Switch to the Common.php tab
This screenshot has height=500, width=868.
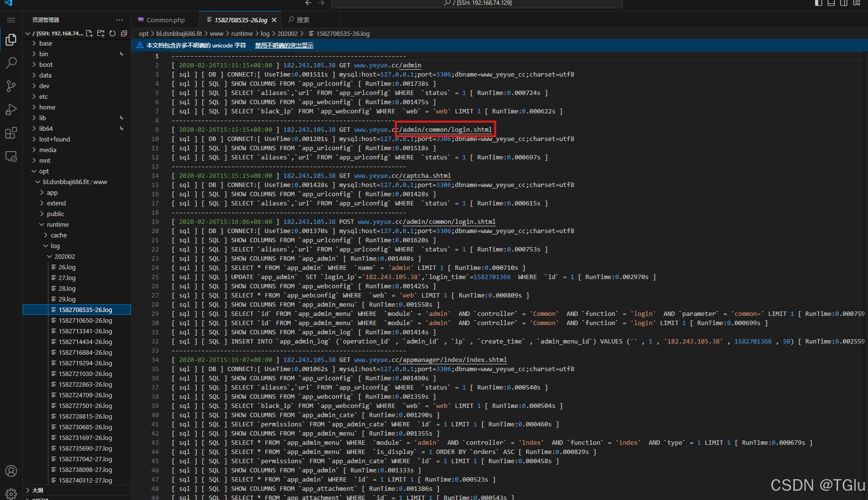click(x=165, y=20)
